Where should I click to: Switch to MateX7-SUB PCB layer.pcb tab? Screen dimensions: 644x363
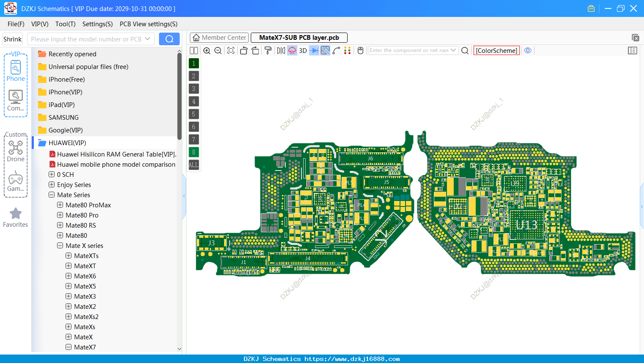pos(299,38)
